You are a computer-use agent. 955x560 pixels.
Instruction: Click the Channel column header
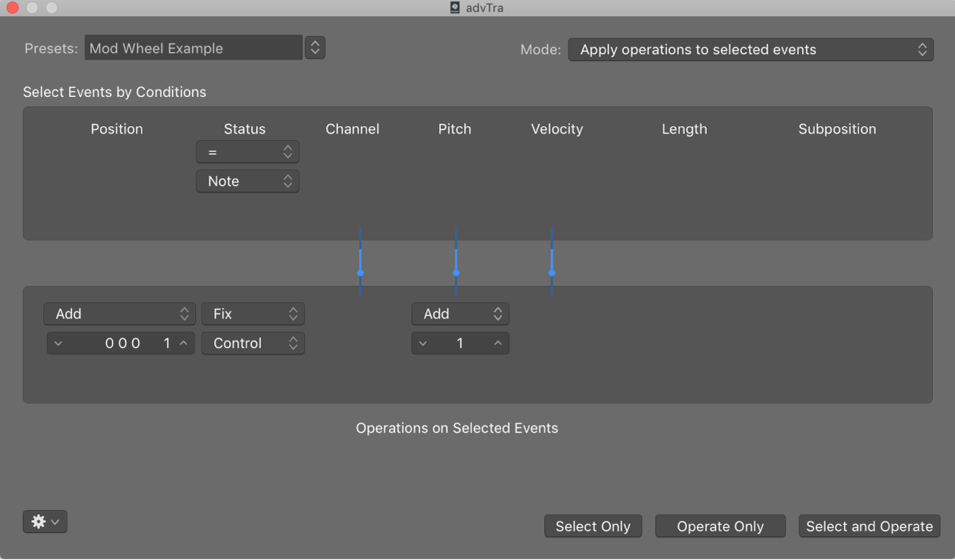(352, 129)
